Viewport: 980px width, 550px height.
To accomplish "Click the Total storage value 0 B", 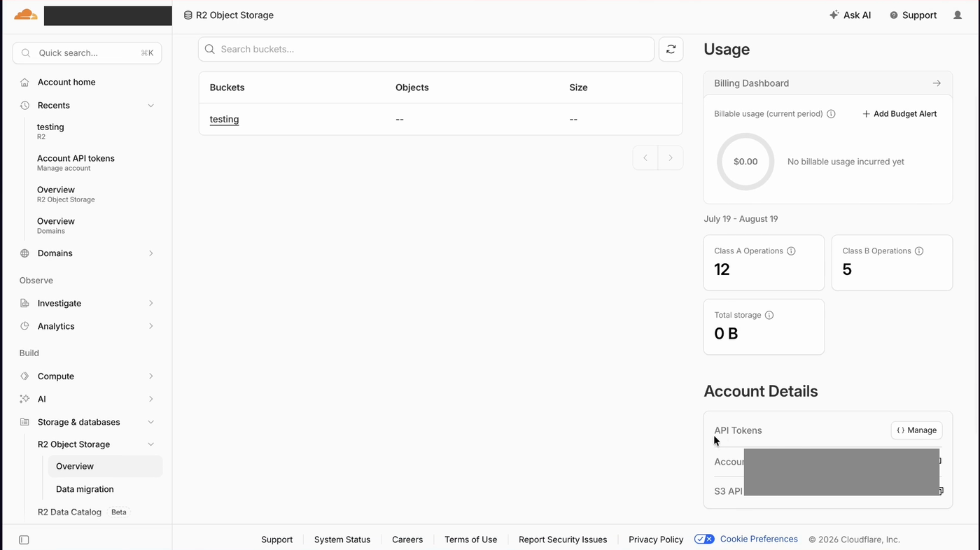I will [726, 334].
